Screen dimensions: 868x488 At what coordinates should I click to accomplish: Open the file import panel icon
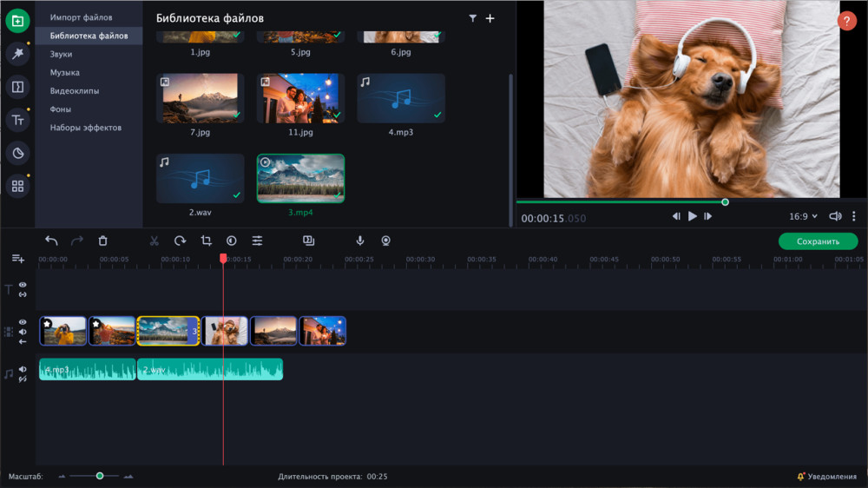17,21
